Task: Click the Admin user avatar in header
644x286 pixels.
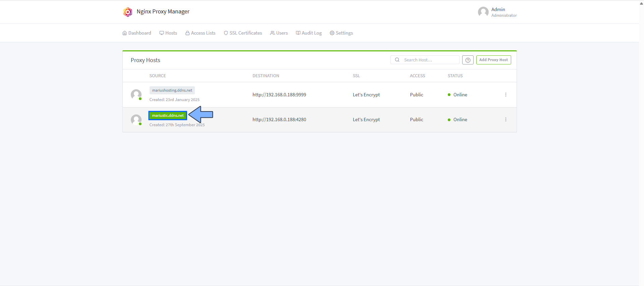Action: point(483,12)
